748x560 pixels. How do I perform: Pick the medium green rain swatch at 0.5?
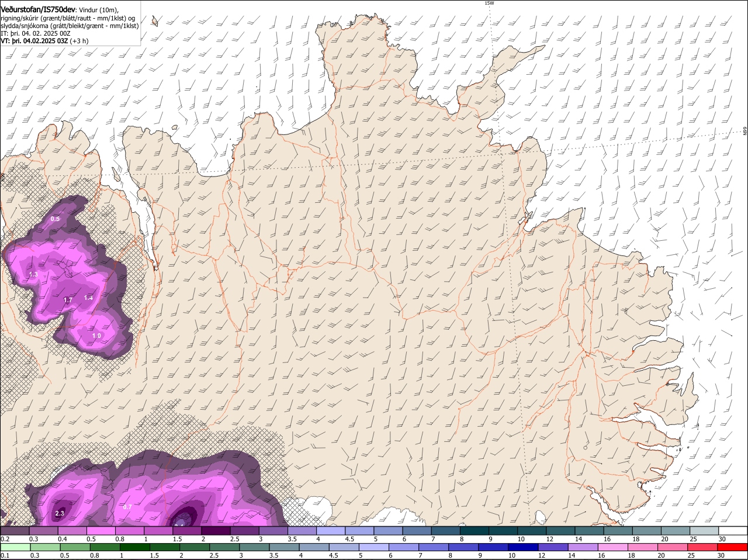pyautogui.click(x=74, y=548)
